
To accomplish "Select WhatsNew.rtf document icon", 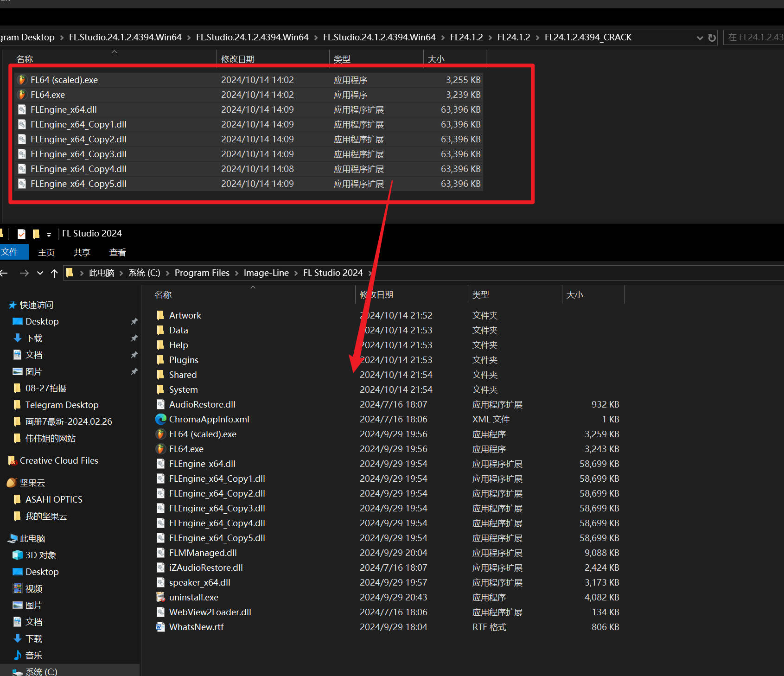I will [160, 627].
